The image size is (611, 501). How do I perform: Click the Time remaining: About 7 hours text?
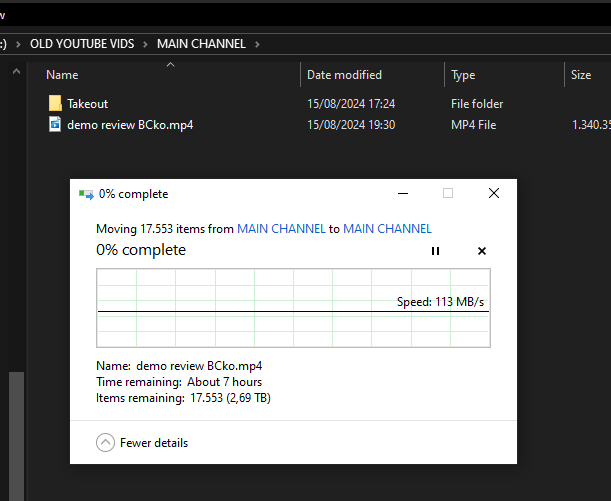pos(179,382)
